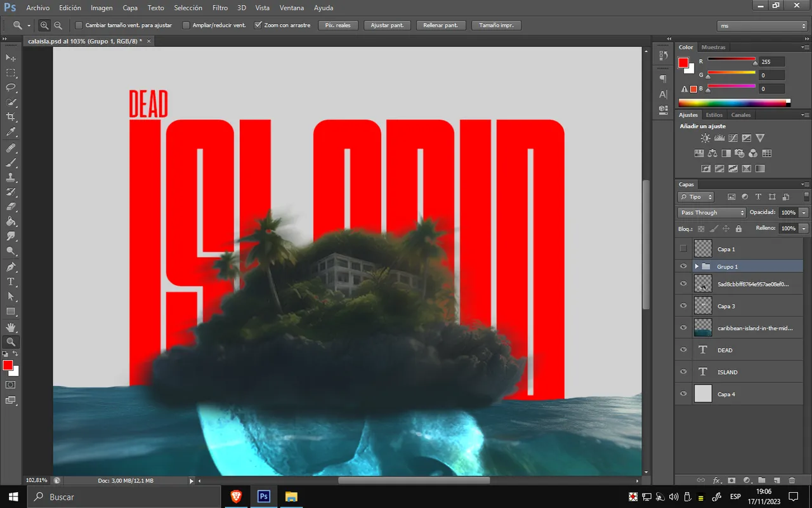Add a Channel Mixer adjustment
Image resolution: width=812 pixels, height=508 pixels.
pos(753,153)
